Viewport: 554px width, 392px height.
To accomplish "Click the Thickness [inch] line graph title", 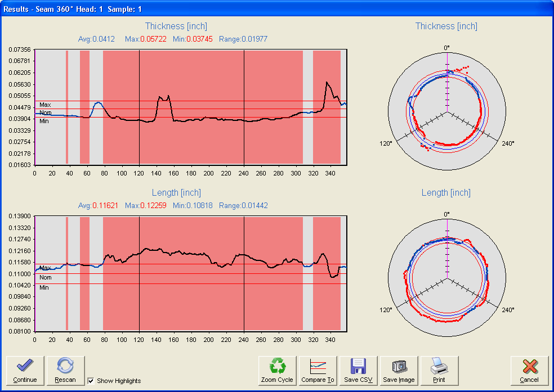I will (x=176, y=26).
